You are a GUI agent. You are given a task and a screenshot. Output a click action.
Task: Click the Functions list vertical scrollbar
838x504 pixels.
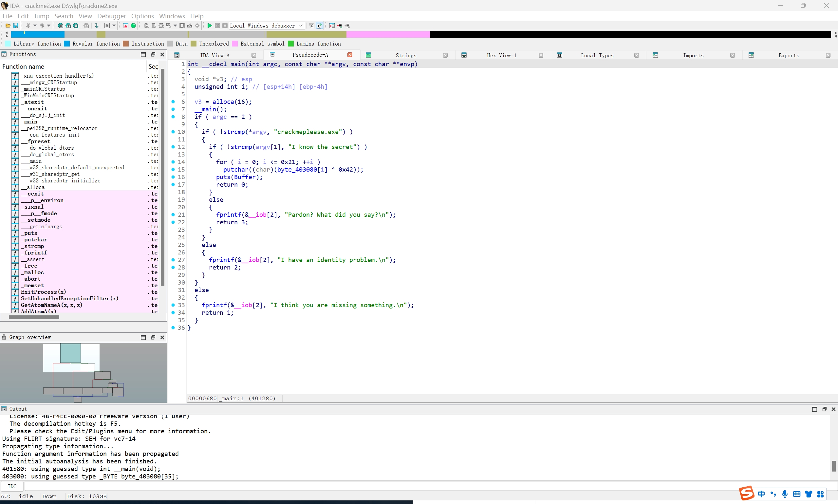[163, 177]
